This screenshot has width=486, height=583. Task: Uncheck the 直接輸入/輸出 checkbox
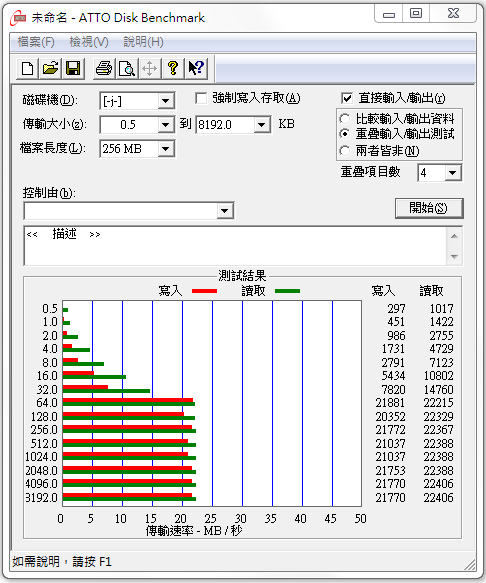point(347,99)
